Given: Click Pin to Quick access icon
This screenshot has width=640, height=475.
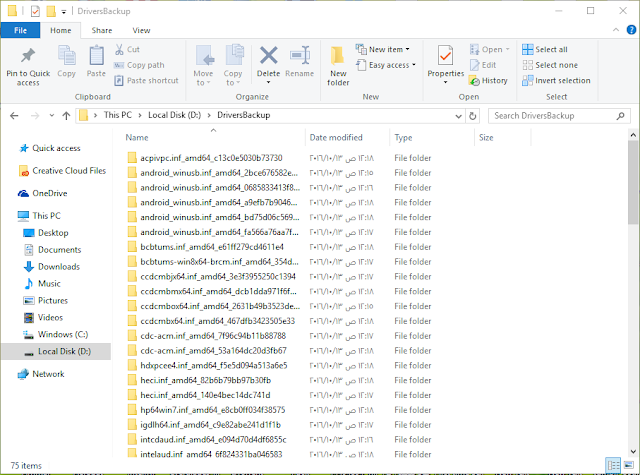Looking at the screenshot, I should (28, 56).
